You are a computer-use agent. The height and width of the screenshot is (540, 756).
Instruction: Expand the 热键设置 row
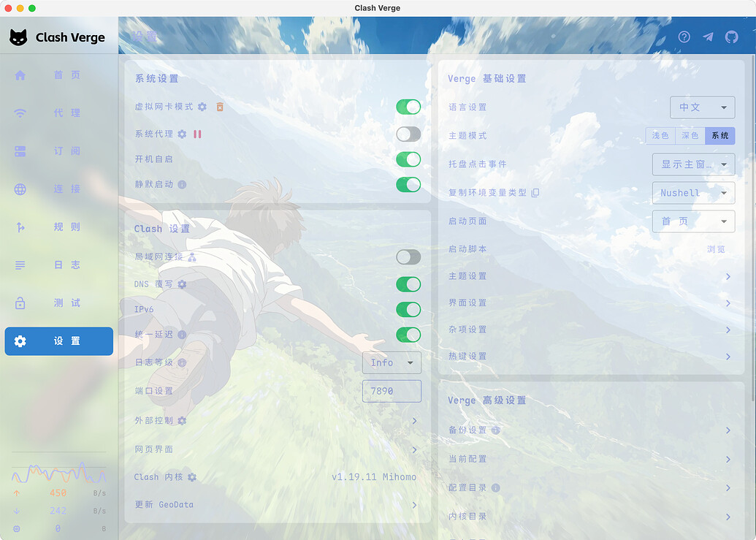tap(592, 357)
